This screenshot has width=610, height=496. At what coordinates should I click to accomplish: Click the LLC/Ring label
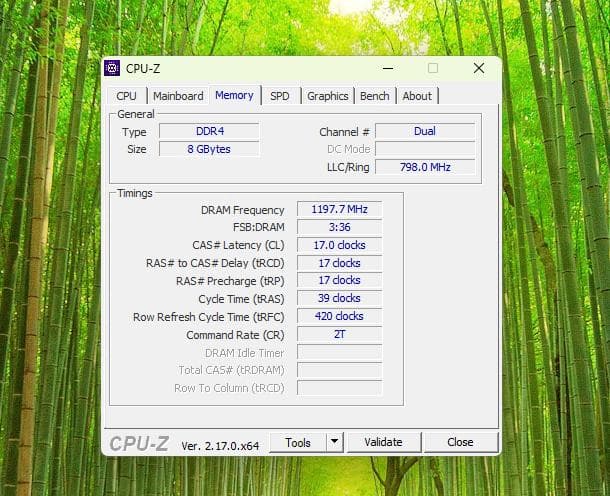[x=348, y=168]
